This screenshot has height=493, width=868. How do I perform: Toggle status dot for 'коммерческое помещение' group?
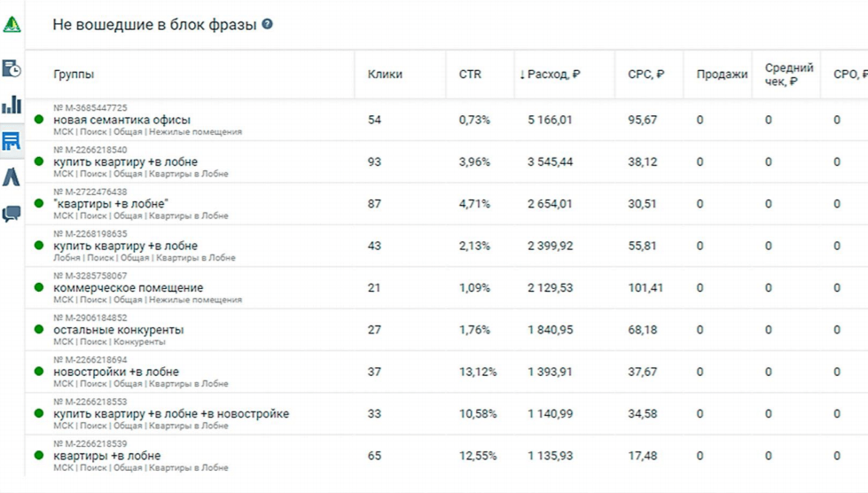point(39,288)
